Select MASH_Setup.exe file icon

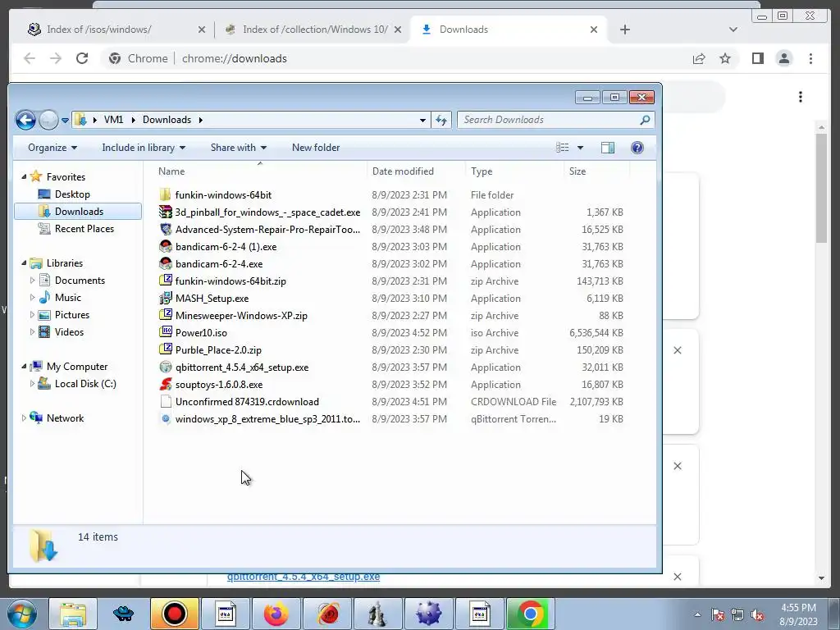pyautogui.click(x=166, y=299)
